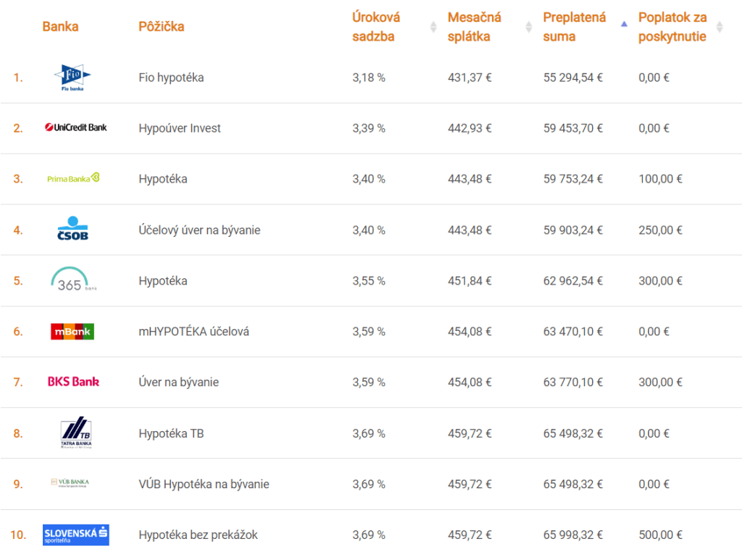
Task: Click the Slovenská sporiteľňa logo
Action: tap(75, 535)
